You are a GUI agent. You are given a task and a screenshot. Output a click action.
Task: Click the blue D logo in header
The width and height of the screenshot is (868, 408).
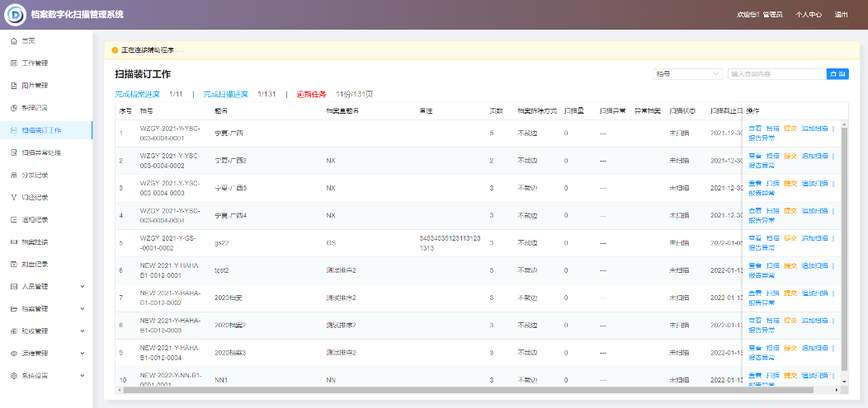[x=15, y=14]
